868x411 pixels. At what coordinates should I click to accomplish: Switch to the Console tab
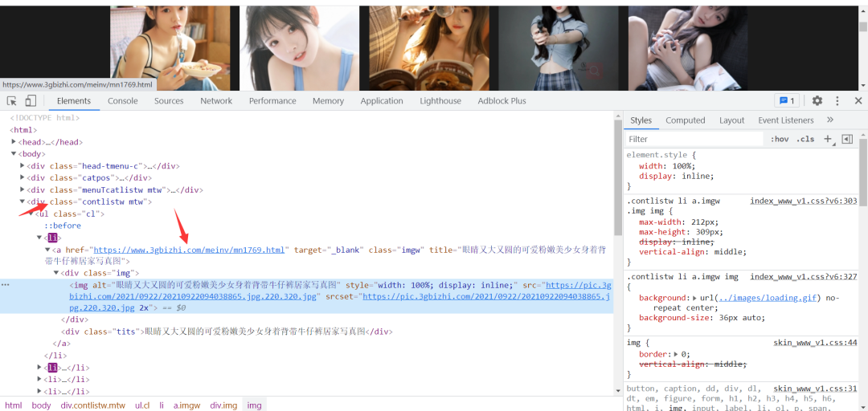123,100
